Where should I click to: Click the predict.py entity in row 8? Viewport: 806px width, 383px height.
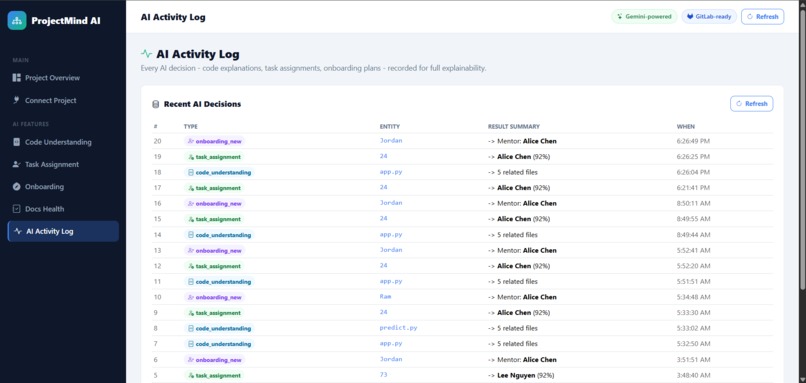point(398,327)
